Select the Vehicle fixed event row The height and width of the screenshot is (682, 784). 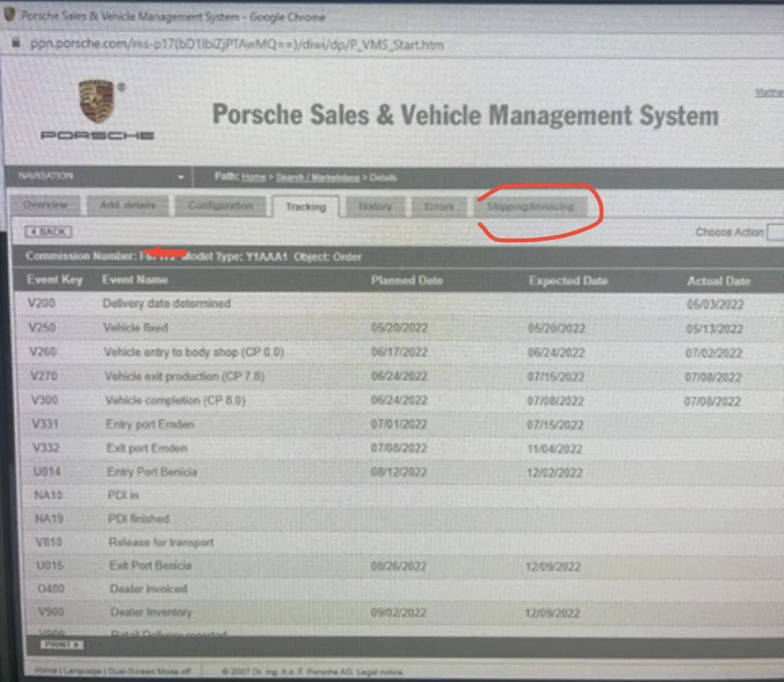point(398,328)
